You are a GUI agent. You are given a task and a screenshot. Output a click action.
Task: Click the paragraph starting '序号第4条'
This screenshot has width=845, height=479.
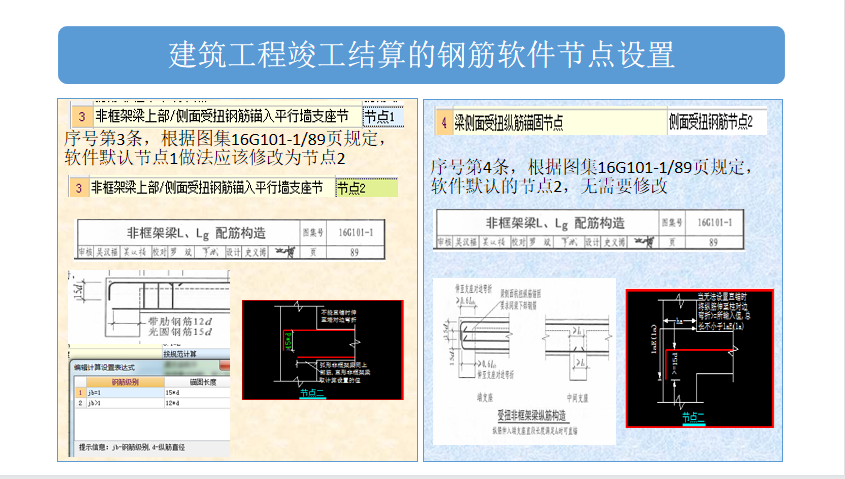[x=591, y=176]
